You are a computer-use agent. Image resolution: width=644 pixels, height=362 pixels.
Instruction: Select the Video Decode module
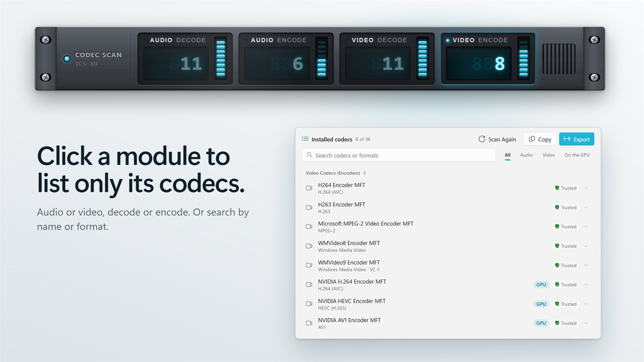(x=387, y=59)
